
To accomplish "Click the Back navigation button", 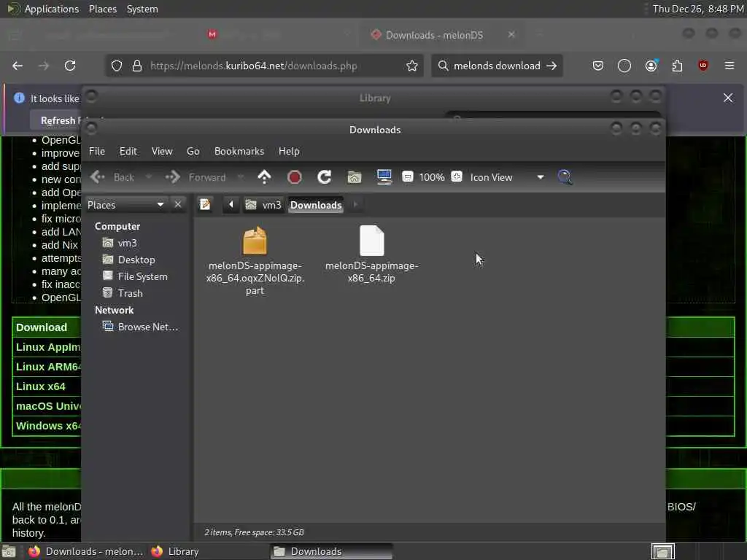I will (112, 177).
